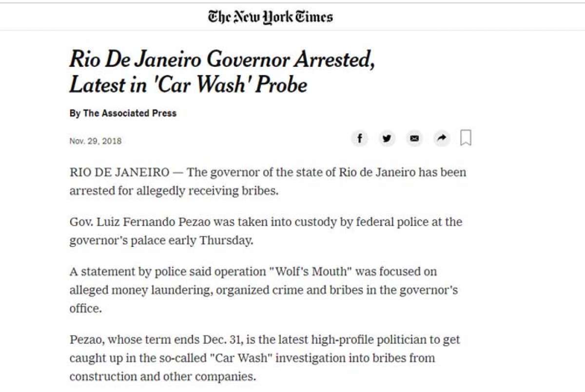Email this article using envelope icon
Screen dimensions: 585x392
pos(414,139)
